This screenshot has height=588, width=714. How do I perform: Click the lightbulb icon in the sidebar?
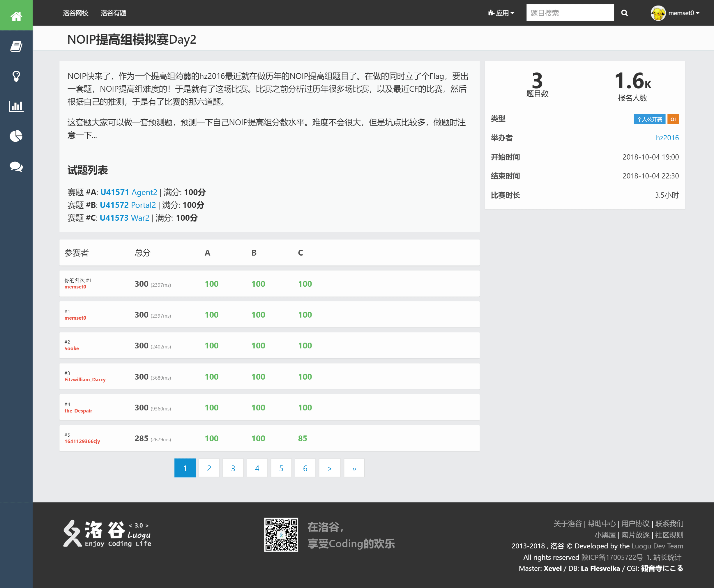pyautogui.click(x=16, y=76)
